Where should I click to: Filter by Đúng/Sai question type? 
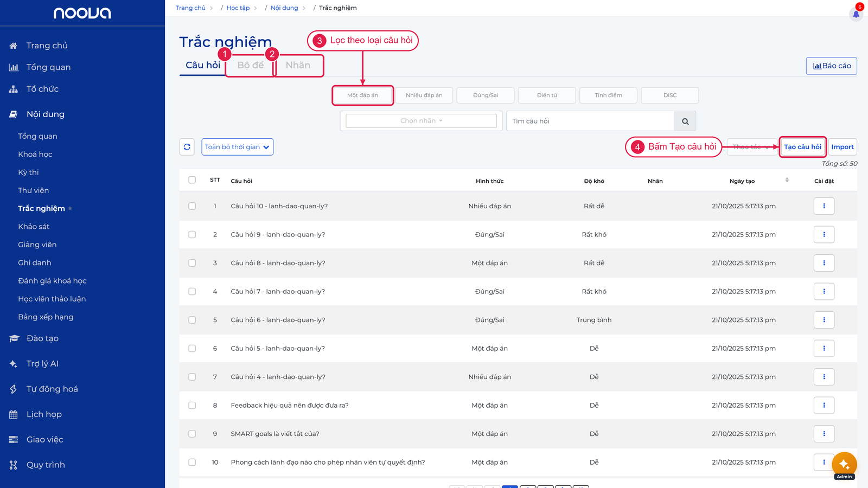(x=486, y=95)
